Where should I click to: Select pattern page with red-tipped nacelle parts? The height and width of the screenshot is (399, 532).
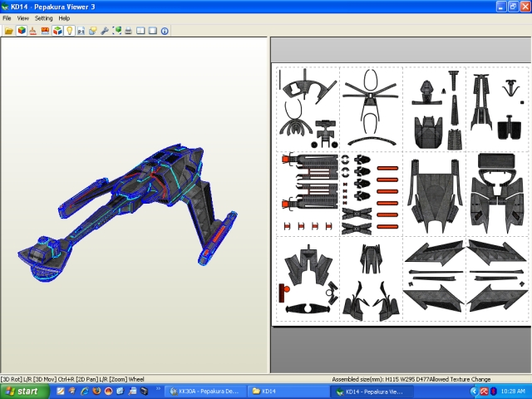308,194
